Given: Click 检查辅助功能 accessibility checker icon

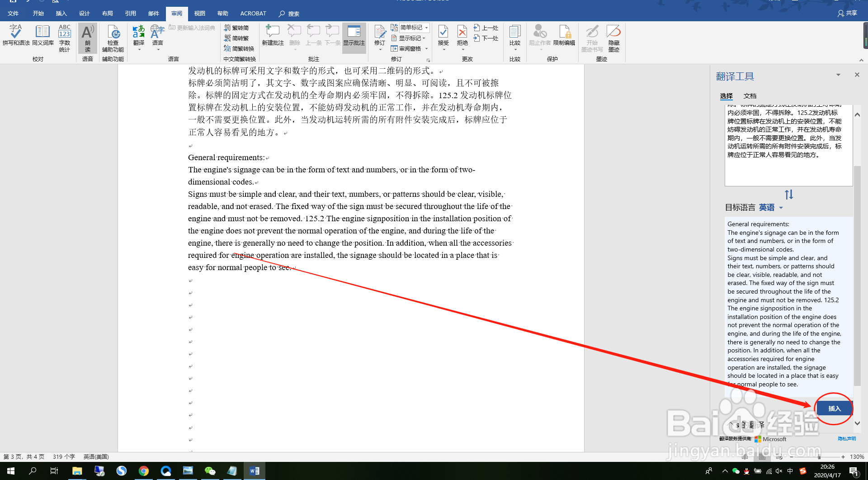Looking at the screenshot, I should [x=113, y=38].
